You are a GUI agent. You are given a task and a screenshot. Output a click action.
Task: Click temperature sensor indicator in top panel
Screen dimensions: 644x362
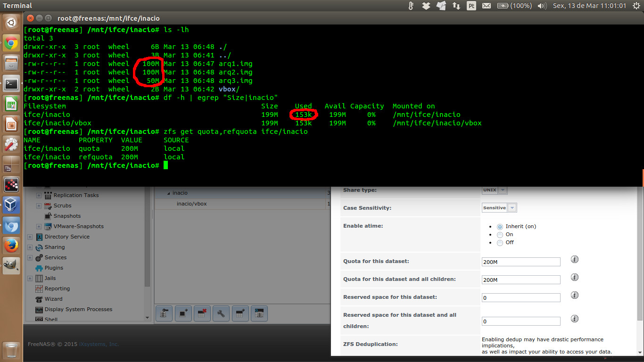(411, 6)
